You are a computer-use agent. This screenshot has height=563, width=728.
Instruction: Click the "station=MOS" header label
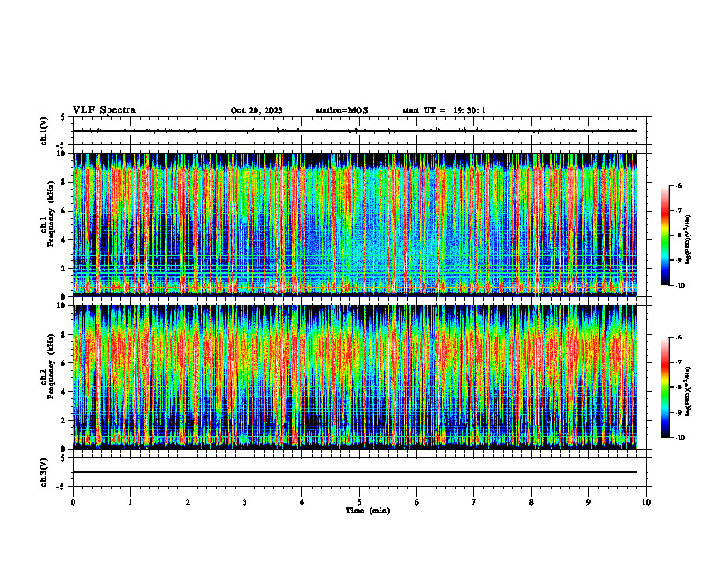342,110
